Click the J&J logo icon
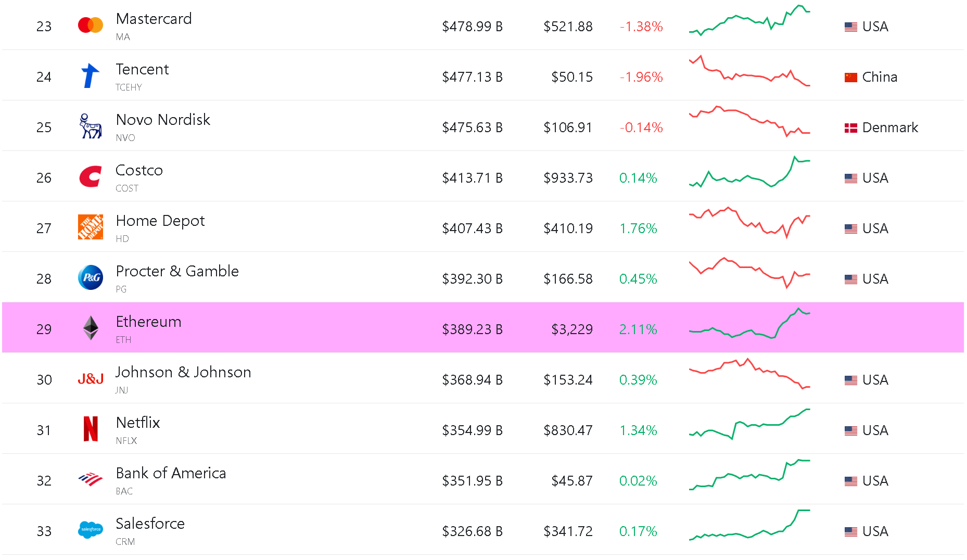The width and height of the screenshot is (967, 560). (91, 379)
